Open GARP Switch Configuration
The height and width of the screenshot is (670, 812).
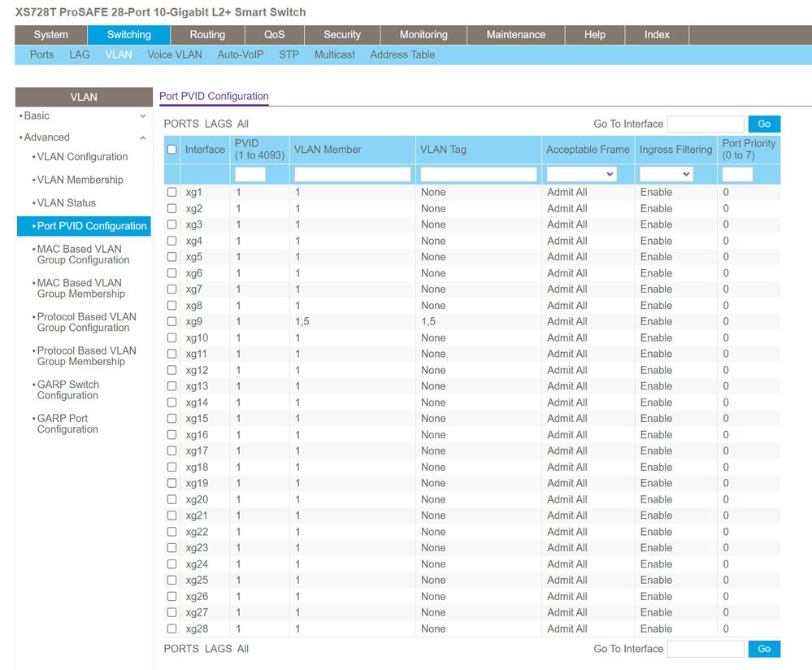pyautogui.click(x=67, y=389)
